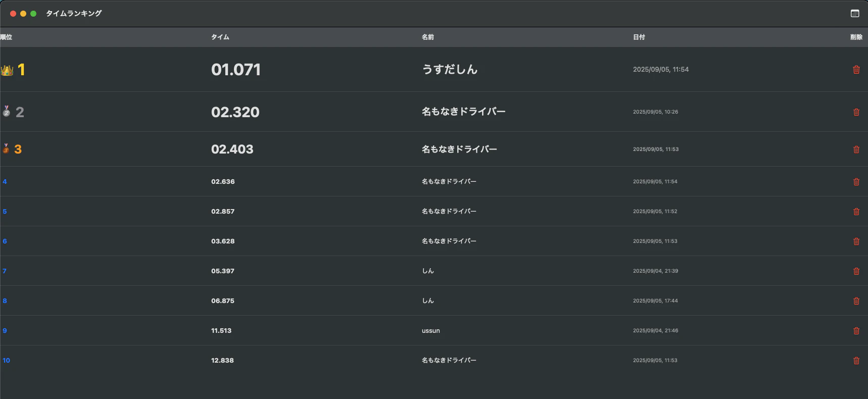
Task: Click rank number 4
Action: click(5, 181)
